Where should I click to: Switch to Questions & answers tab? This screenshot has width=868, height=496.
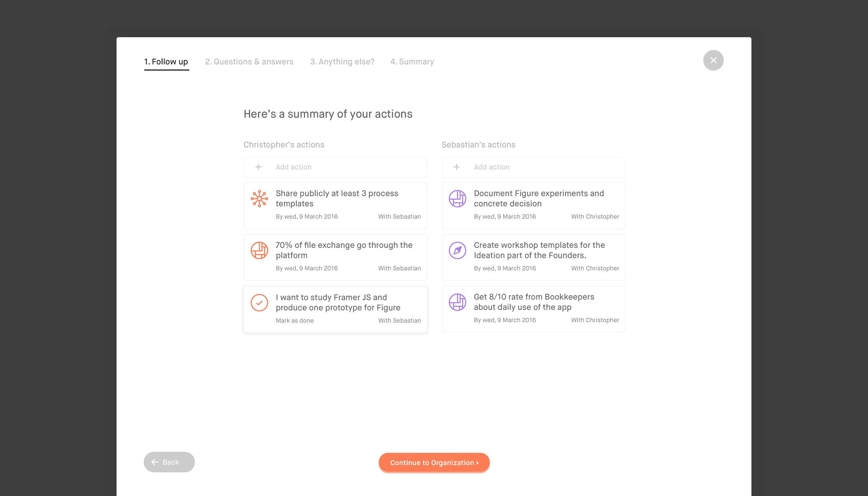pos(249,62)
